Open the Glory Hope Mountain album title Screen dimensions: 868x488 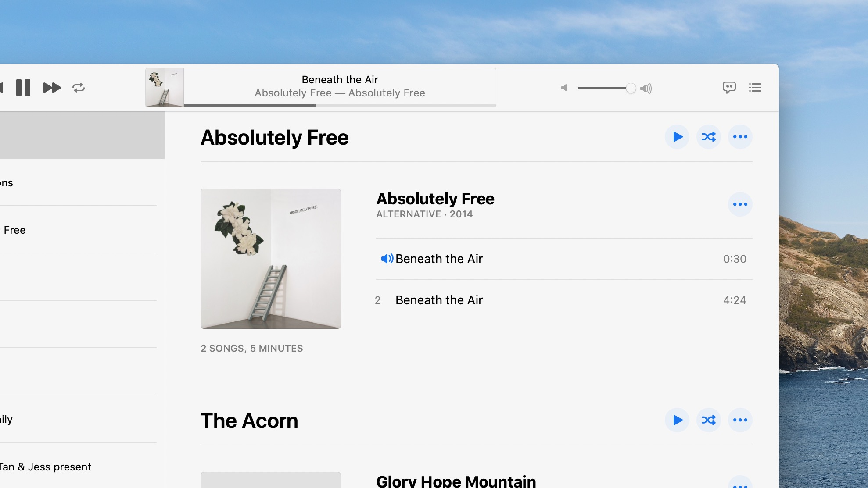click(456, 481)
